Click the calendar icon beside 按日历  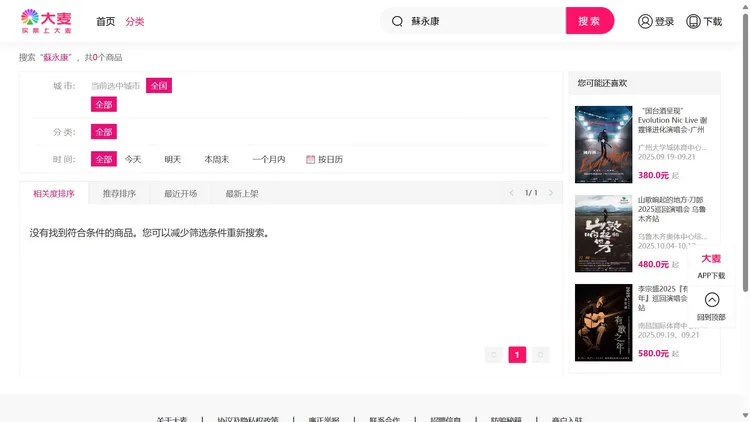[x=311, y=159]
